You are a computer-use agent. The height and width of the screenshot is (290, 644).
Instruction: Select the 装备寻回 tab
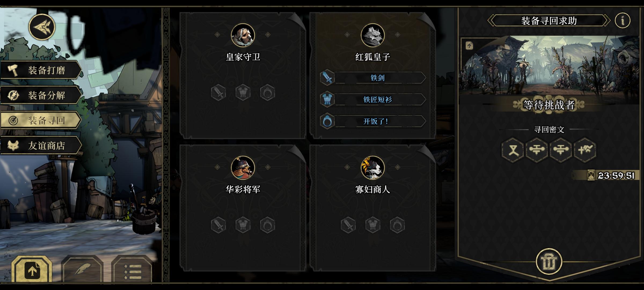click(x=41, y=120)
